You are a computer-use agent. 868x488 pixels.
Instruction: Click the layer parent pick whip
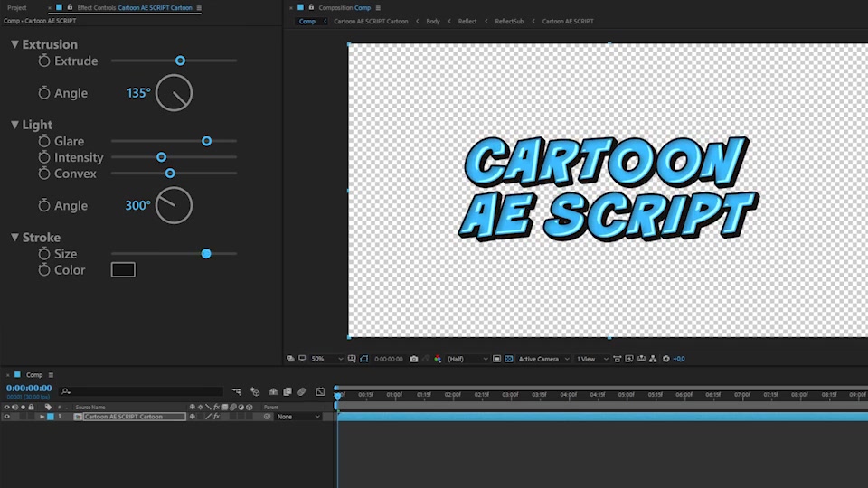pos(267,417)
